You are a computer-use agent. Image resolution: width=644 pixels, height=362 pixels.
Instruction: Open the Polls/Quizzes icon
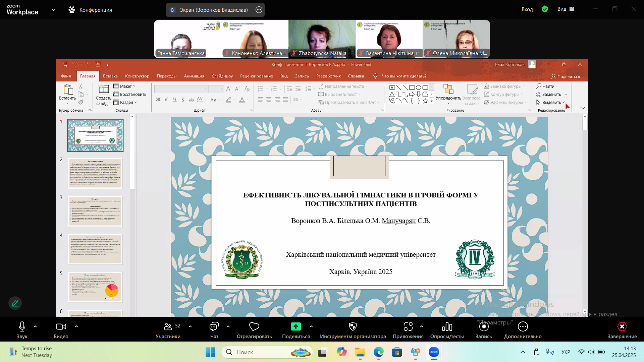tap(447, 326)
